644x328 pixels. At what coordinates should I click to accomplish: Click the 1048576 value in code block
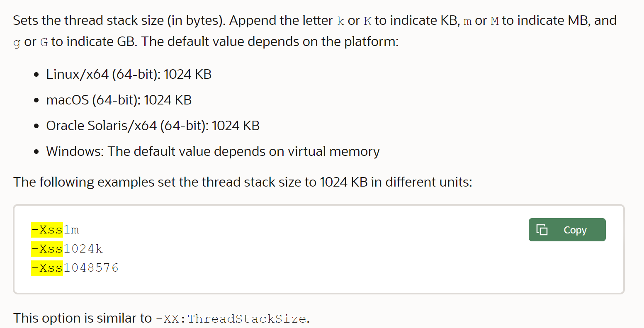click(91, 268)
